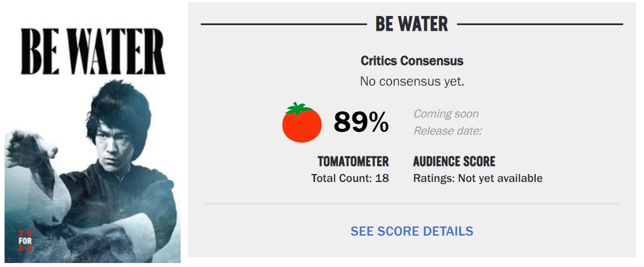Click the red tomato Fresh icon

pos(302,123)
